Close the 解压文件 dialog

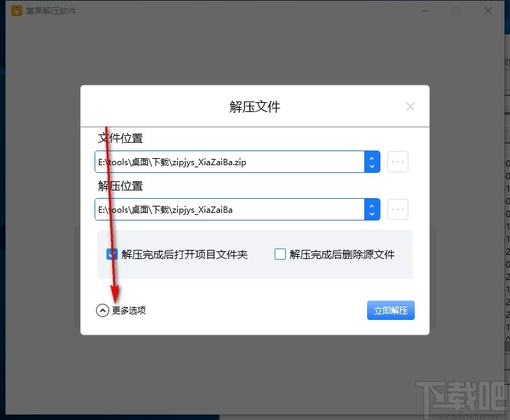410,106
